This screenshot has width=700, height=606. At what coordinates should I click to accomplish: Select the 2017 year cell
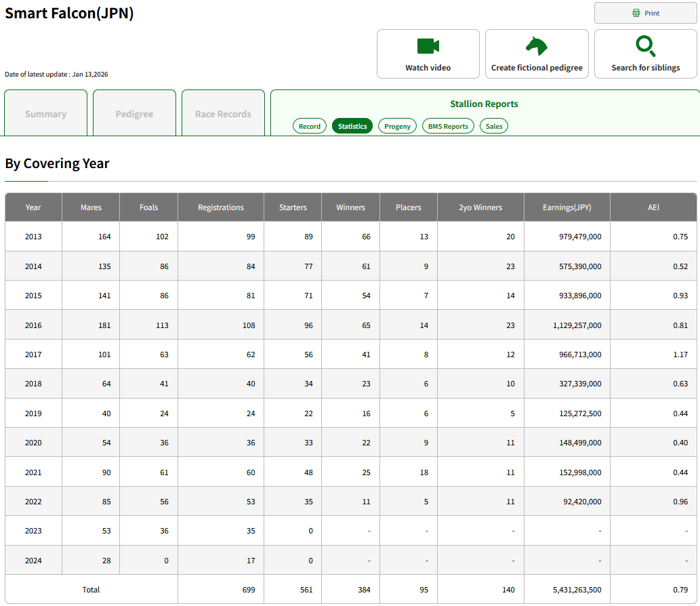[33, 355]
